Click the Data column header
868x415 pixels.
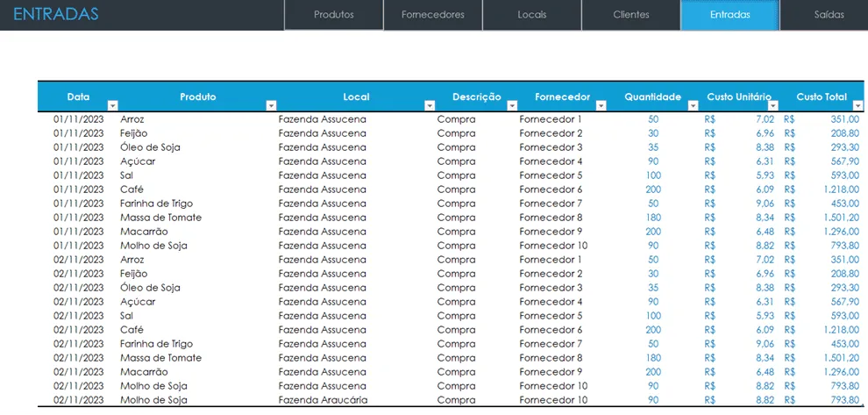[78, 97]
